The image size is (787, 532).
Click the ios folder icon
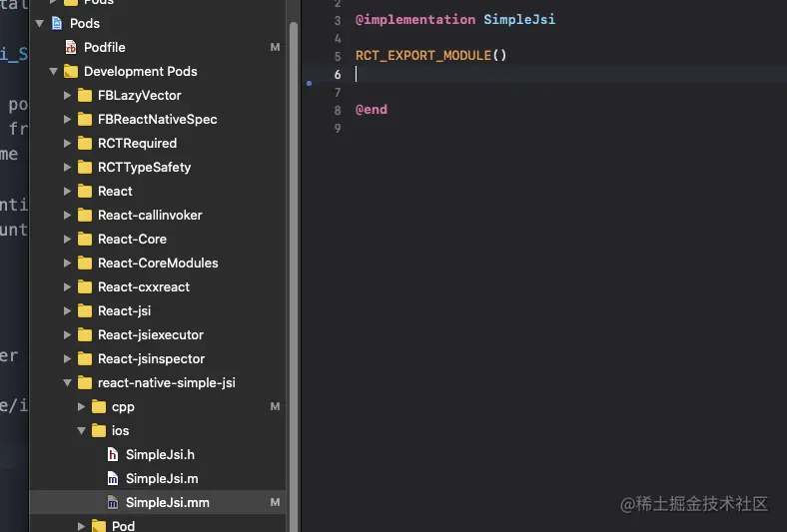click(x=99, y=431)
